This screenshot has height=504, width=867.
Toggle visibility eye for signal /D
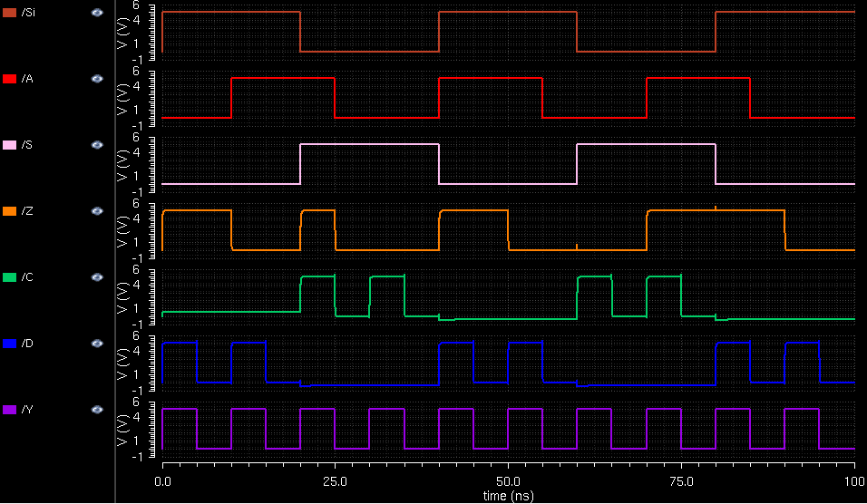[97, 344]
